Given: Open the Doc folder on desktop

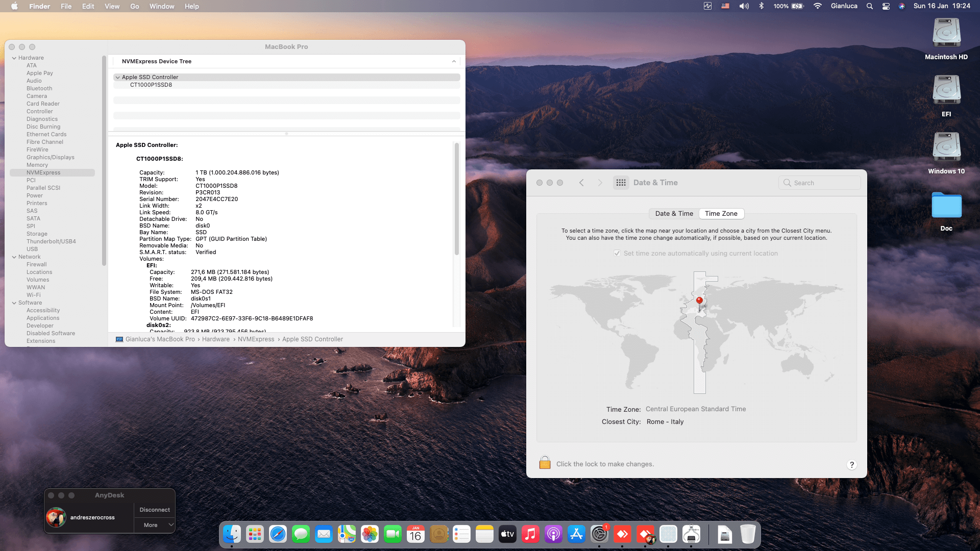Looking at the screenshot, I should [946, 205].
